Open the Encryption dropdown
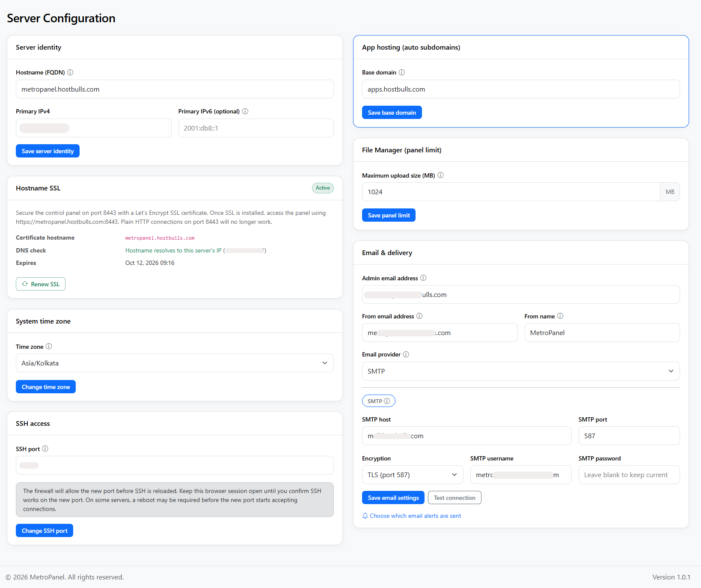This screenshot has width=701, height=588. coord(413,475)
